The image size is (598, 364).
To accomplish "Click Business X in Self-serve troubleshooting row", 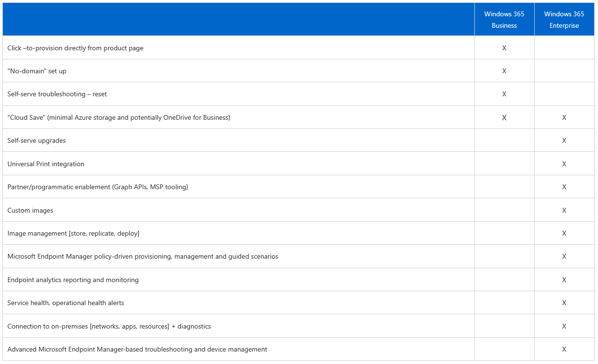I will (x=504, y=94).
